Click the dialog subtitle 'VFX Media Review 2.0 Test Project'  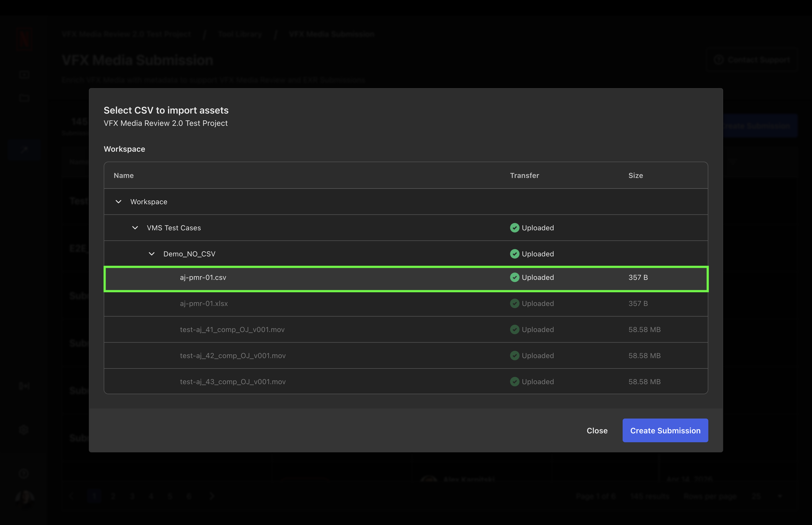click(x=166, y=123)
